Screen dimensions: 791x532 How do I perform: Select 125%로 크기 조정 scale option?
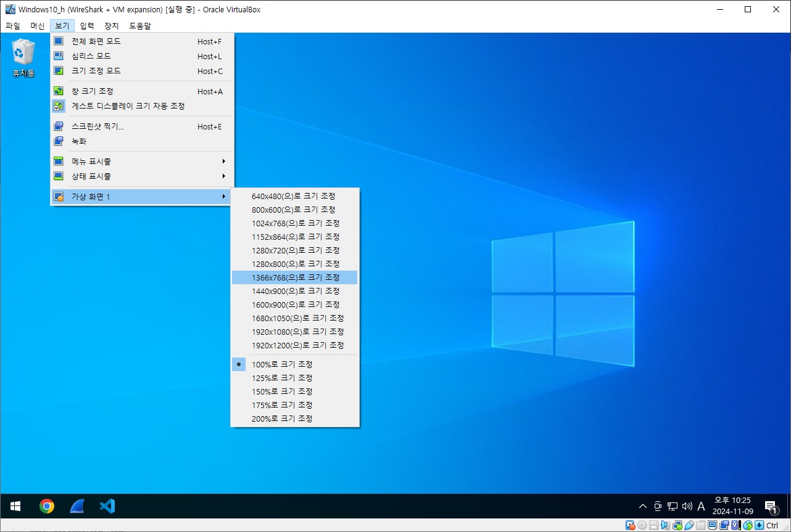[x=295, y=378]
